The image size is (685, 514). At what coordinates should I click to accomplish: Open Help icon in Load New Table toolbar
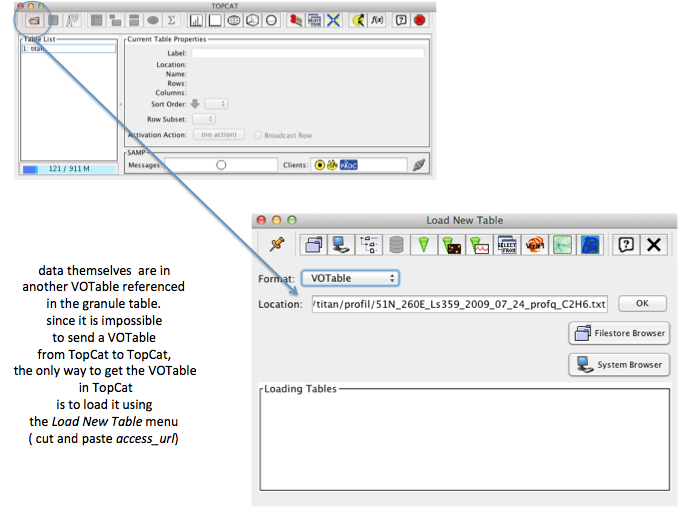(x=626, y=245)
